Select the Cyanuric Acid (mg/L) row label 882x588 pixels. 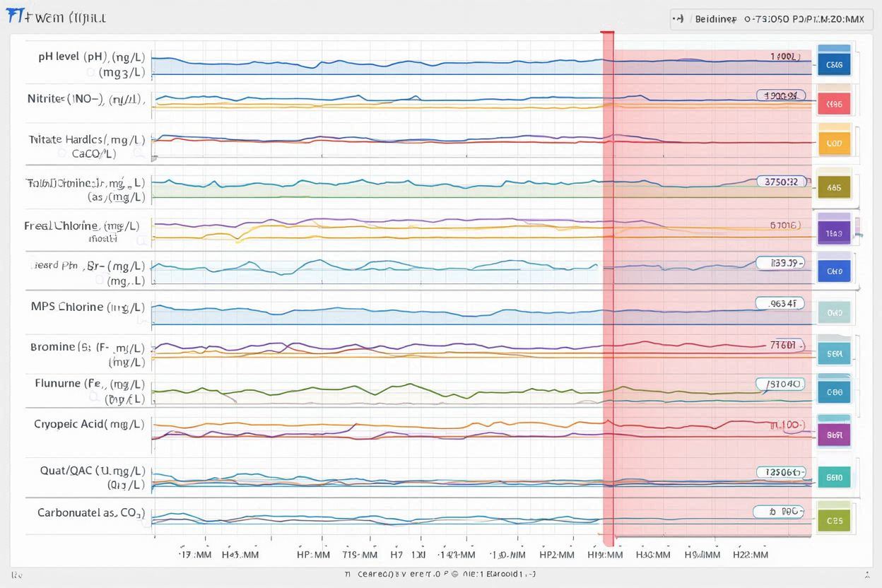pos(88,424)
